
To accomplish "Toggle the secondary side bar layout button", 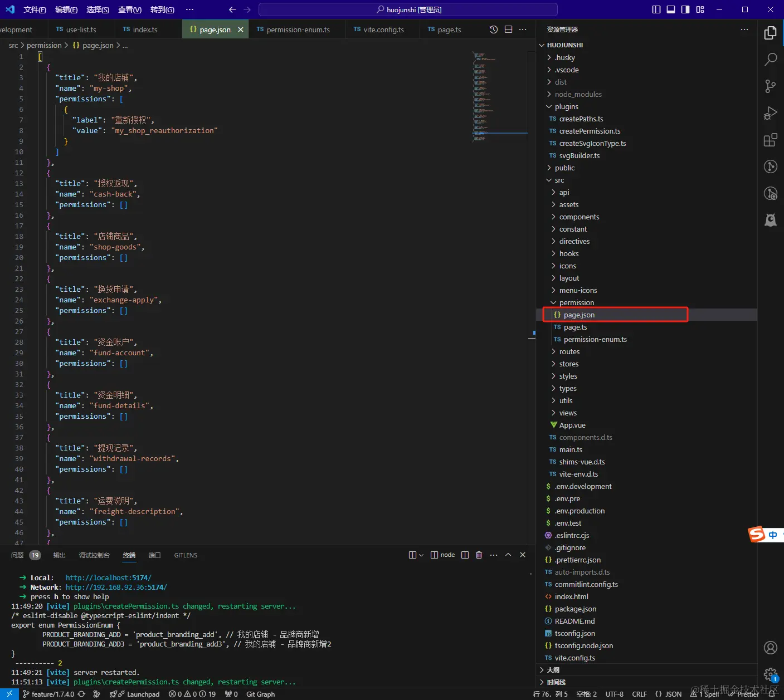I will click(x=685, y=9).
